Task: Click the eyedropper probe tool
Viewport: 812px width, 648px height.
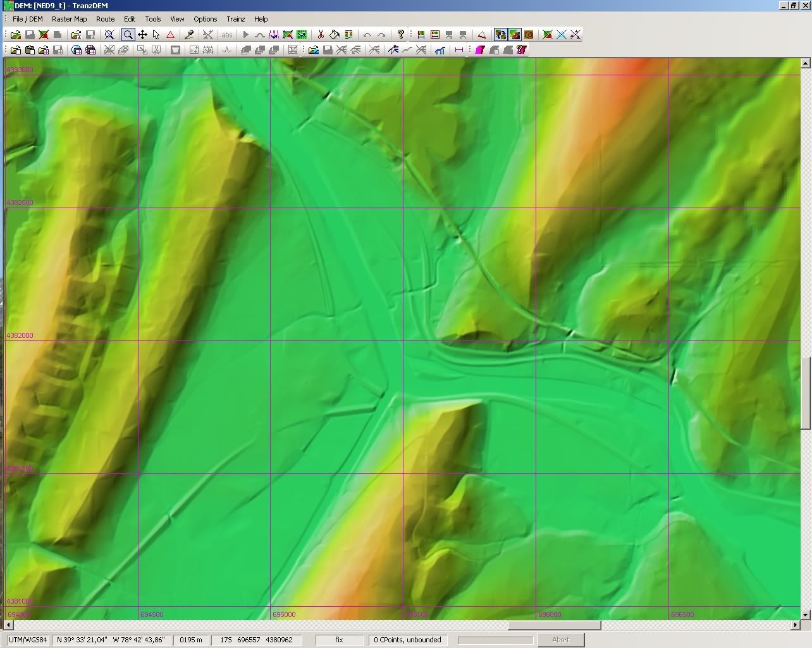Action: point(188,35)
